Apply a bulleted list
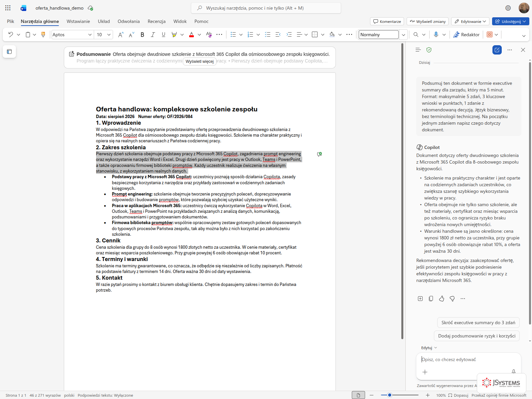 [x=233, y=35]
